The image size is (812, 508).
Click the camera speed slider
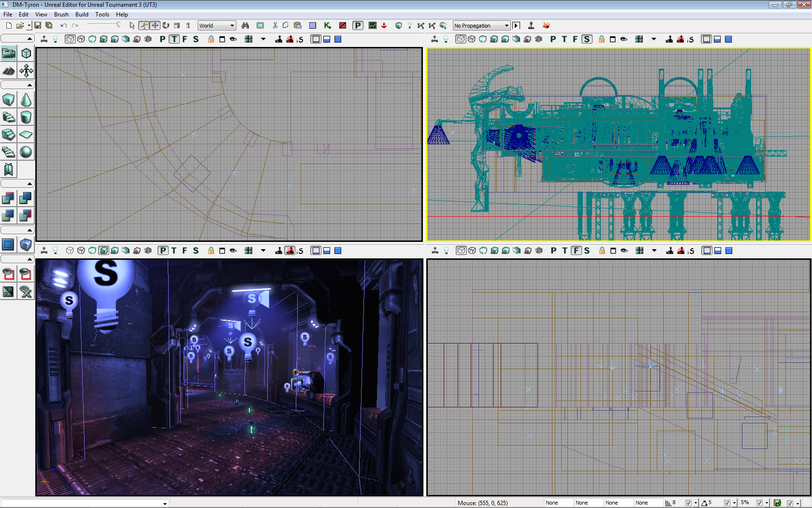pos(104,25)
